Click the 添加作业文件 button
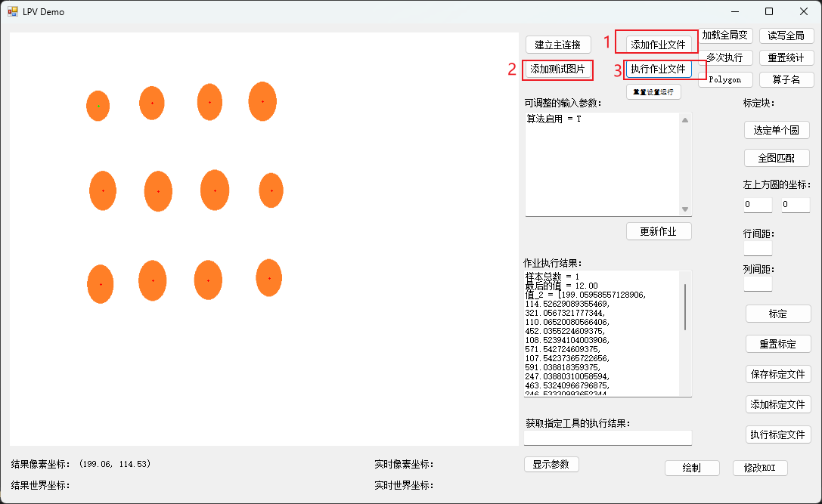 point(659,45)
